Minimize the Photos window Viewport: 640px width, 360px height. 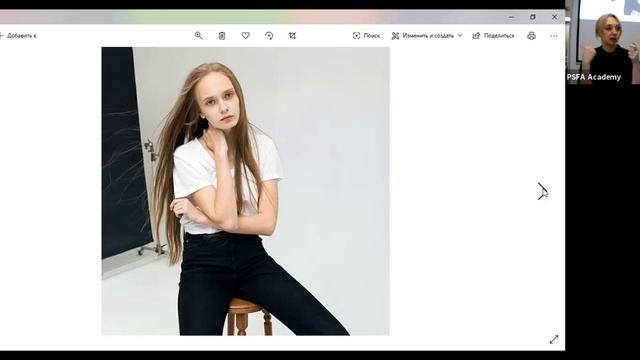coord(511,17)
